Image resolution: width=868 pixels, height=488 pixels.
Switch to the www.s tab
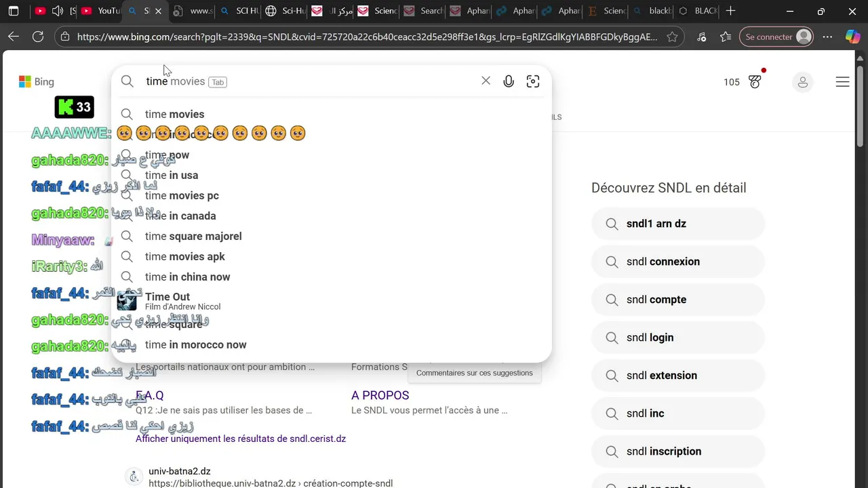193,11
